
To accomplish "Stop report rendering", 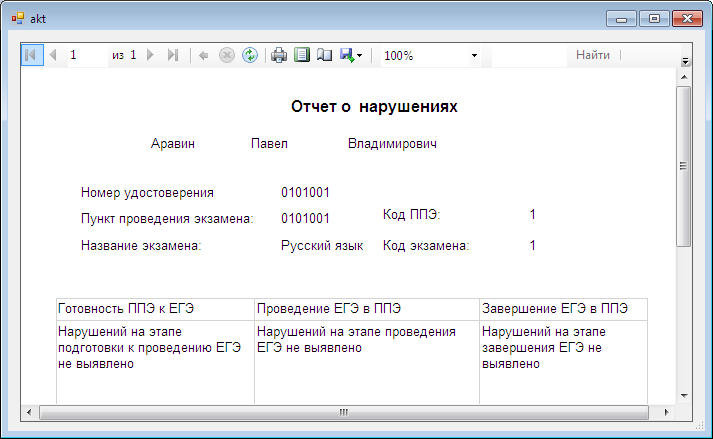I will [226, 56].
